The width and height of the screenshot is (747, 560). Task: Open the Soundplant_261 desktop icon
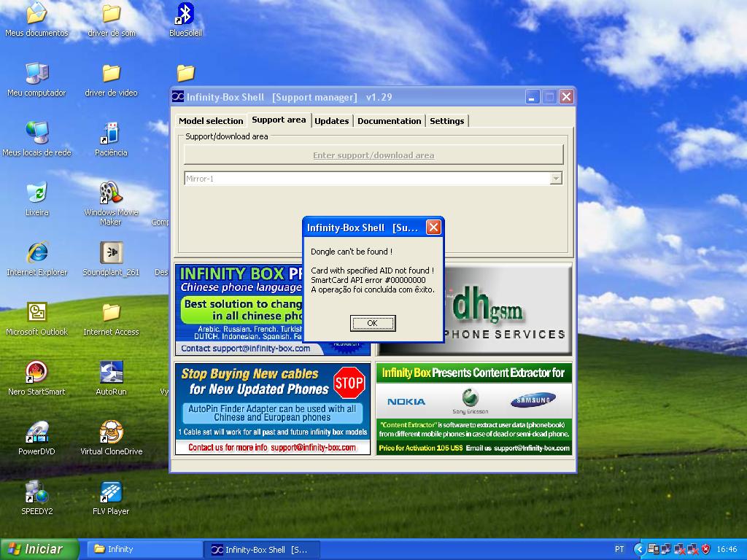click(x=111, y=259)
